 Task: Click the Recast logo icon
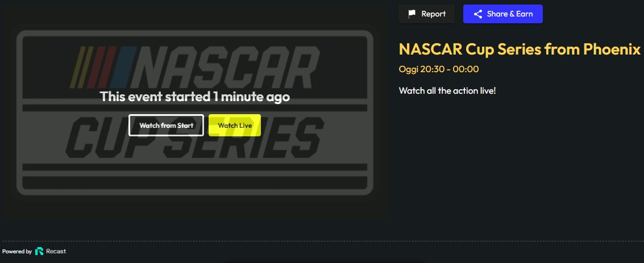[x=39, y=251]
